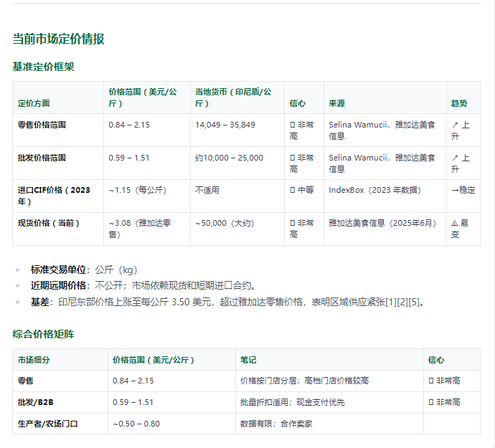Click the trend cell ⚠ 易变
Image resolution: width=495 pixels, height=448 pixels.
tap(460, 229)
